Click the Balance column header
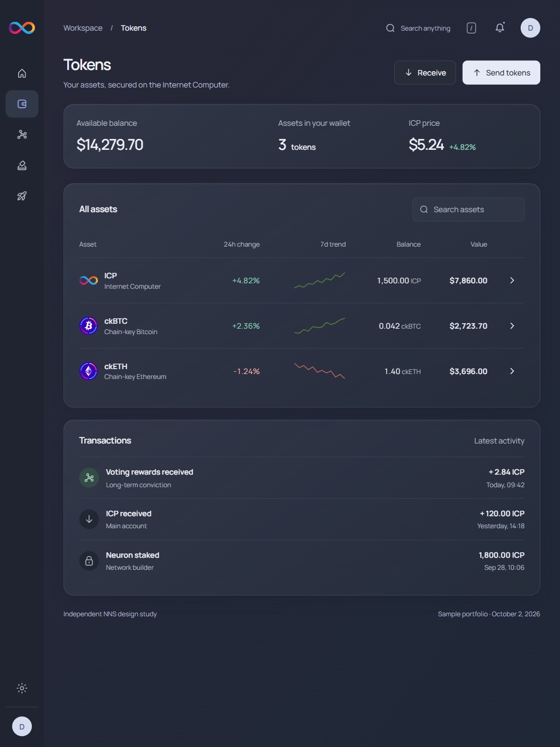Image resolution: width=560 pixels, height=747 pixels. click(x=409, y=244)
